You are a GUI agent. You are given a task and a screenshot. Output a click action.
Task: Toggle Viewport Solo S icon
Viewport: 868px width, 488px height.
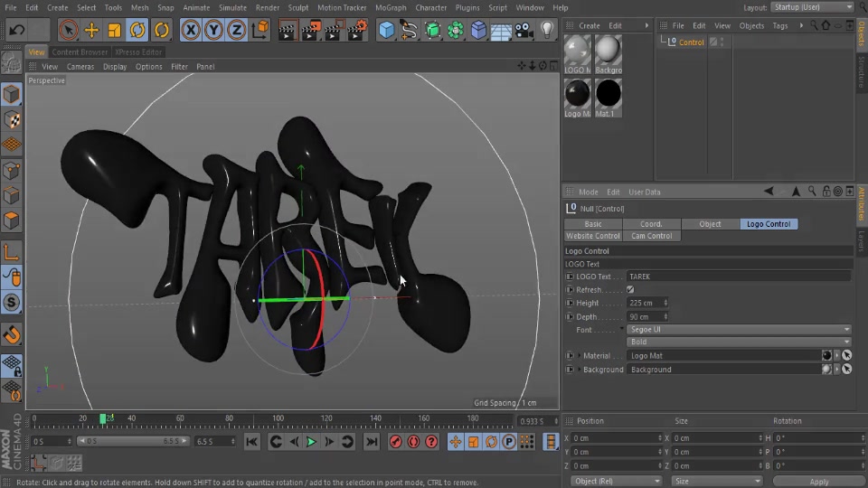[12, 302]
